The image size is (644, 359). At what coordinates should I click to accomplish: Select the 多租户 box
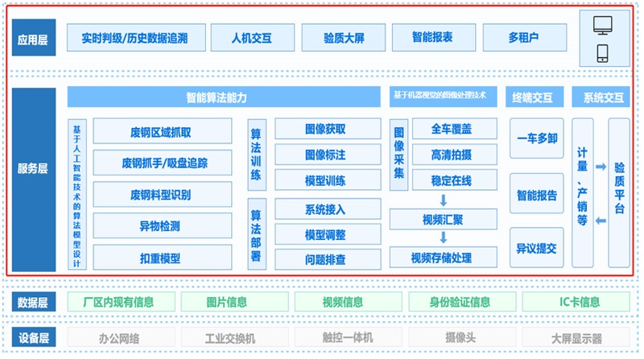click(523, 37)
